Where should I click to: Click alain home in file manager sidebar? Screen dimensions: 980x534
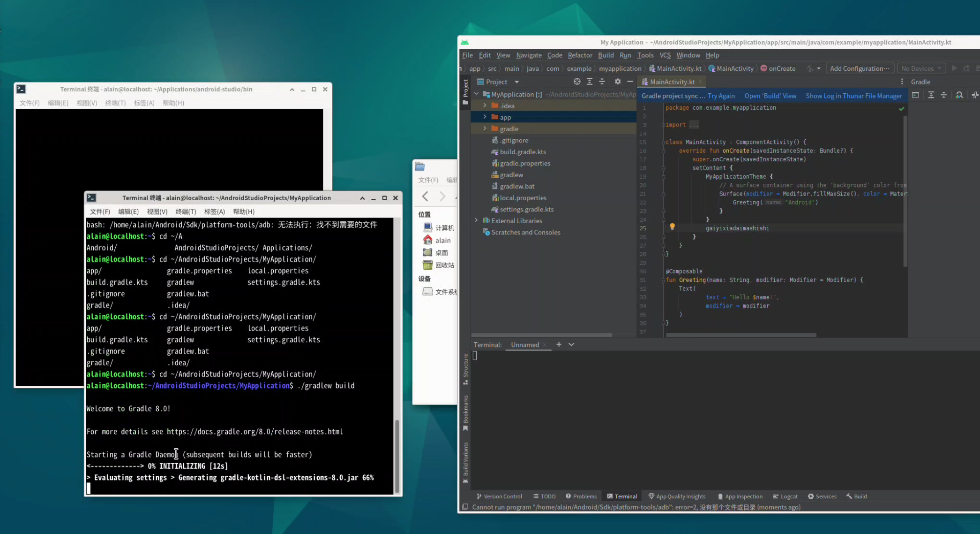437,240
